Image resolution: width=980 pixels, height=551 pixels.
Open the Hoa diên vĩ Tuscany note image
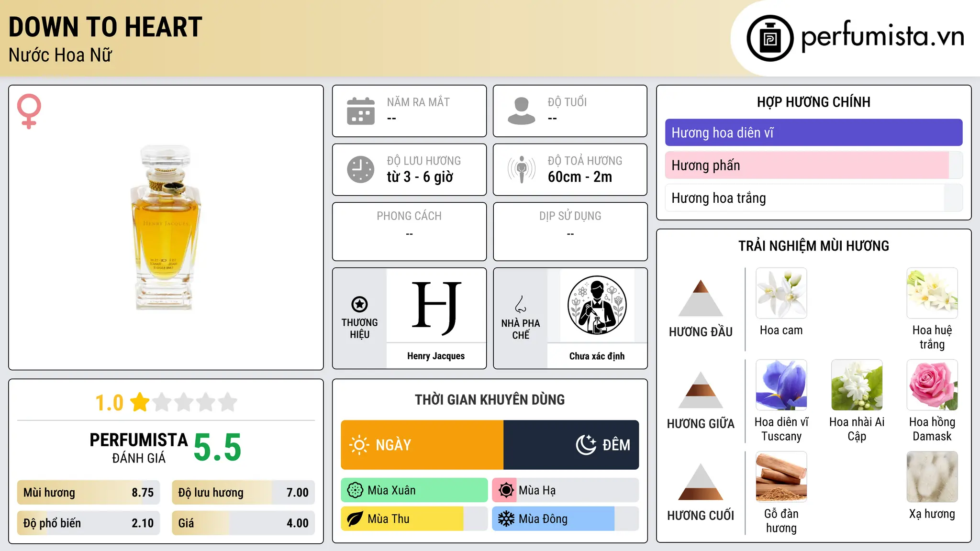[781, 385]
